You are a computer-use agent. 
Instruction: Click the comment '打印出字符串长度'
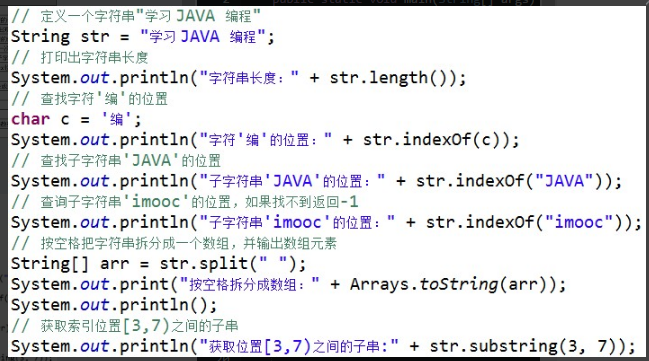79,58
